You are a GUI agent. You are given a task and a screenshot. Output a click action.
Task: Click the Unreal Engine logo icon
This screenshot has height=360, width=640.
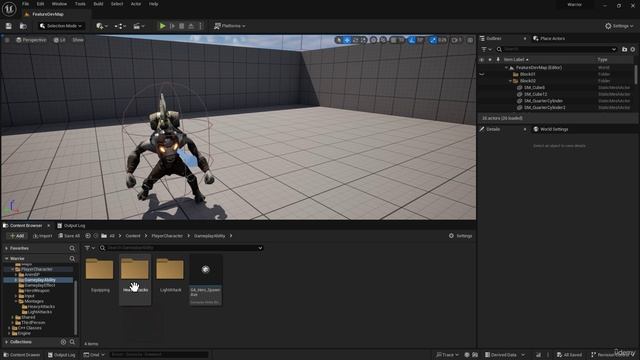click(x=9, y=9)
